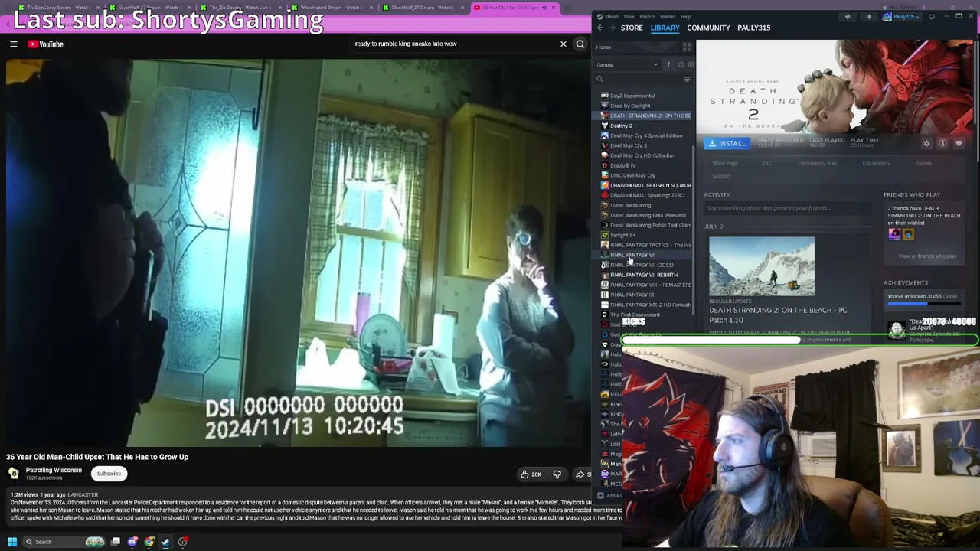
Task: Open Steam notifications bell
Action: (x=869, y=16)
